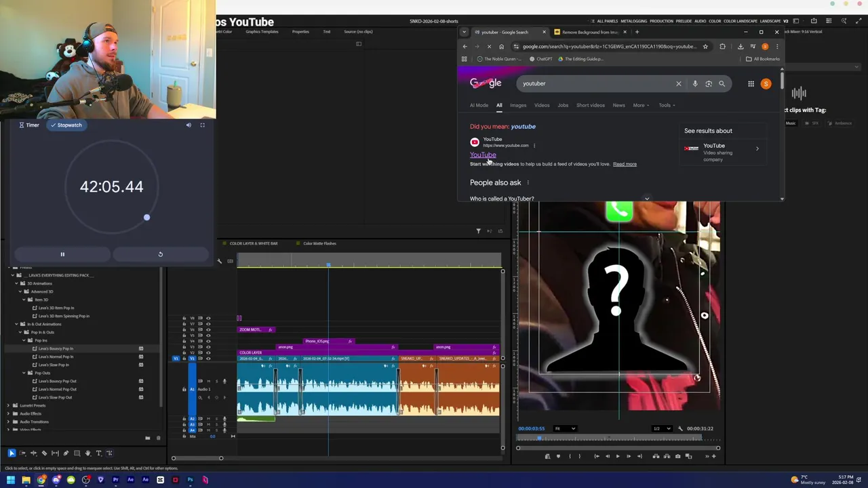
Task: Switch to Images results tab
Action: [518, 105]
